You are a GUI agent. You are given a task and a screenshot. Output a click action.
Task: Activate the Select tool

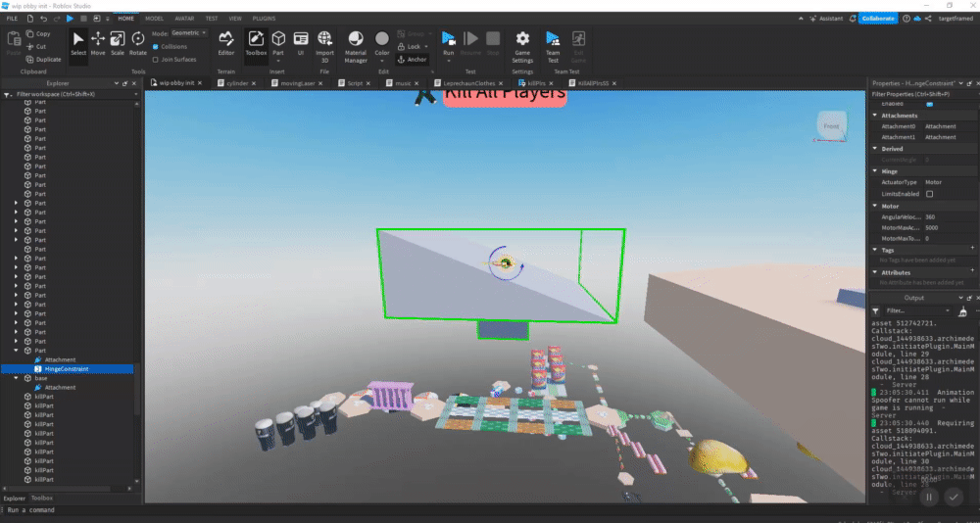click(78, 44)
